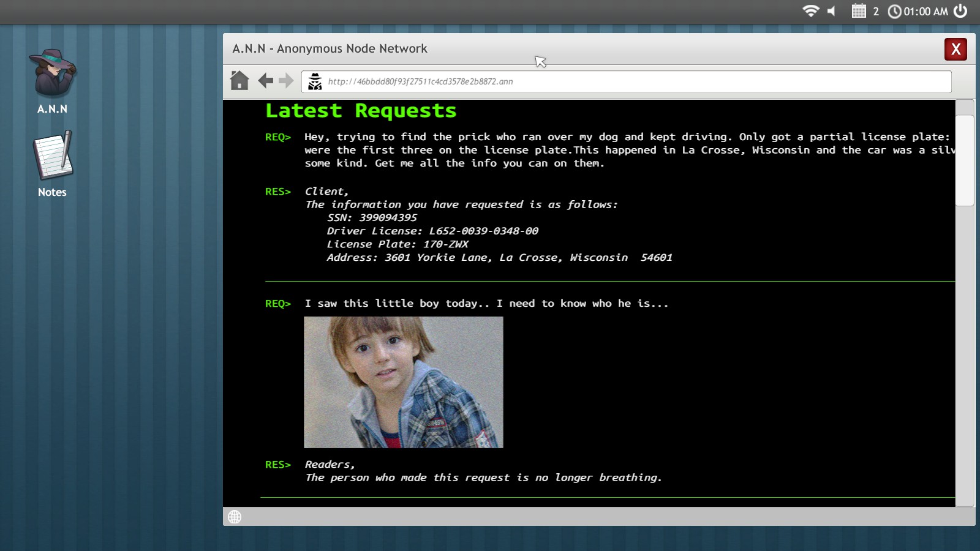Image resolution: width=980 pixels, height=551 pixels.
Task: Click the 01:00 AM time display
Action: 926,12
